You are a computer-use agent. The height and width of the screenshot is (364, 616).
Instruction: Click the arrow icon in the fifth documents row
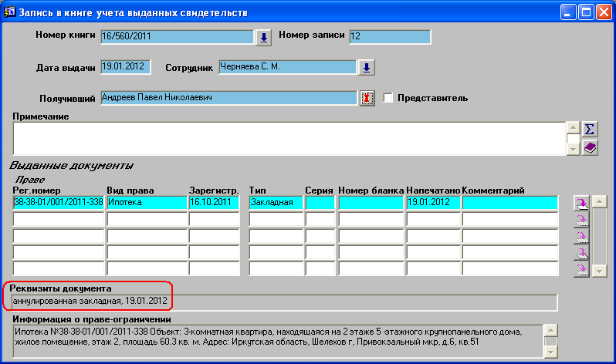point(581,269)
